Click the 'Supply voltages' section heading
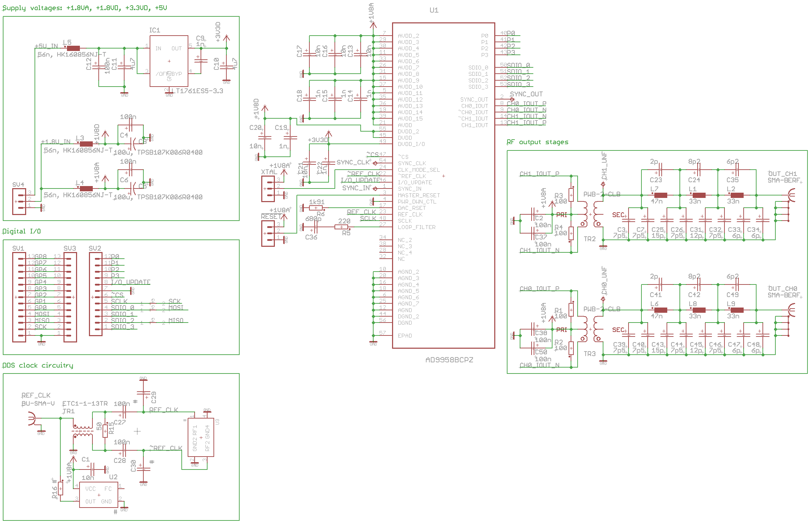The height and width of the screenshot is (525, 812). 85,8
